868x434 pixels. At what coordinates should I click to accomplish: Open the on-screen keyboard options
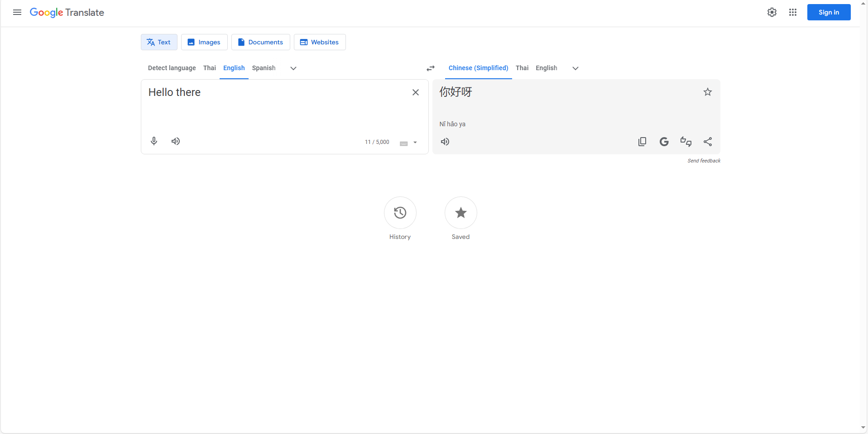(408, 143)
